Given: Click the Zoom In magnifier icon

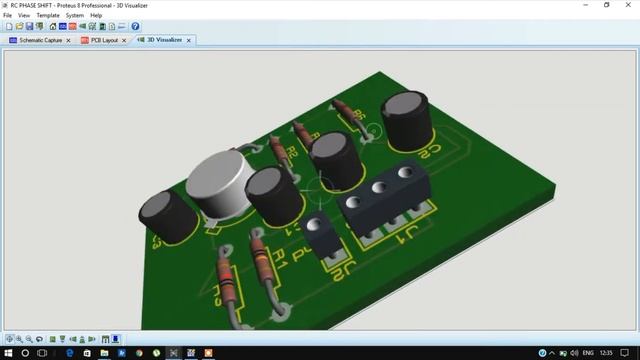Looking at the screenshot, I should click(19, 339).
